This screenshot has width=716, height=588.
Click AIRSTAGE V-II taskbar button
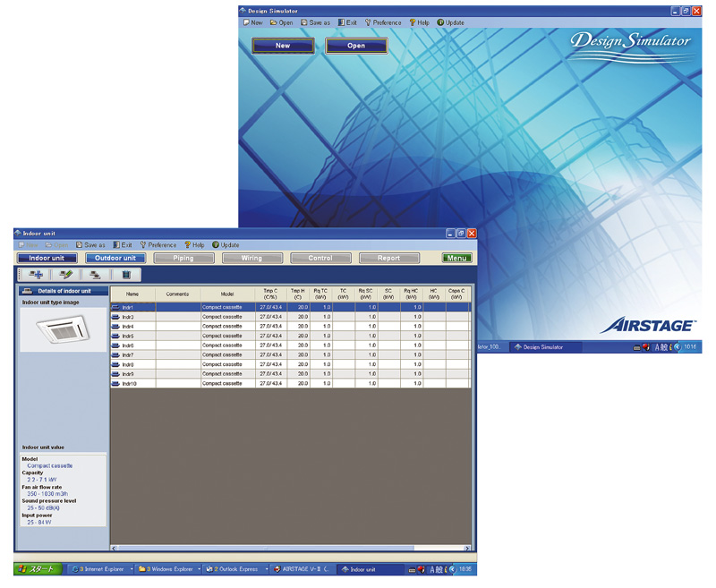click(x=303, y=569)
